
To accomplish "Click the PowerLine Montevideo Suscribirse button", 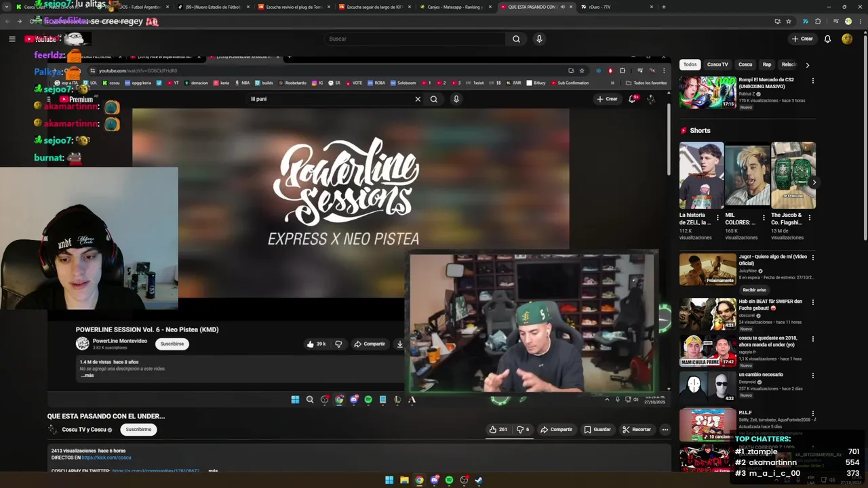I will pos(172,344).
